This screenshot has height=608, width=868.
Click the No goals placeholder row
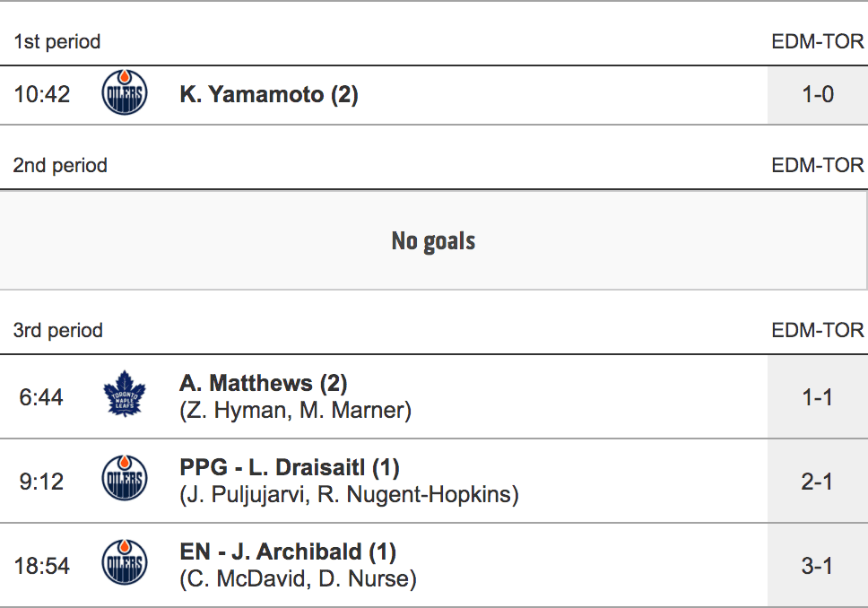(x=433, y=240)
